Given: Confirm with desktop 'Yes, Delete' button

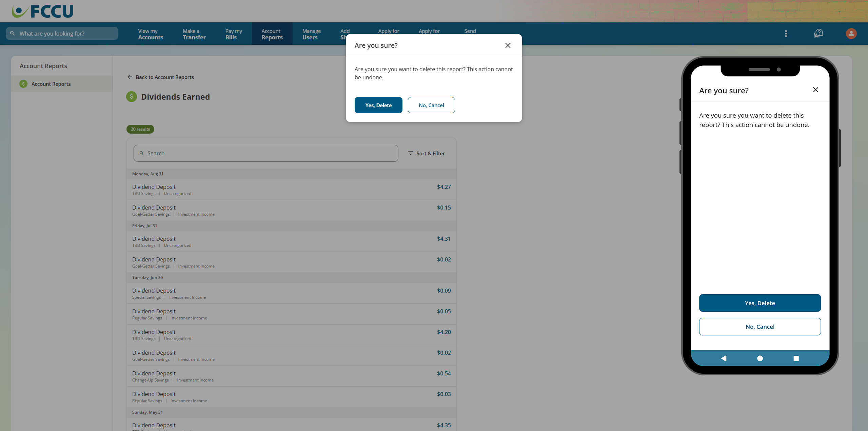Looking at the screenshot, I should [378, 105].
